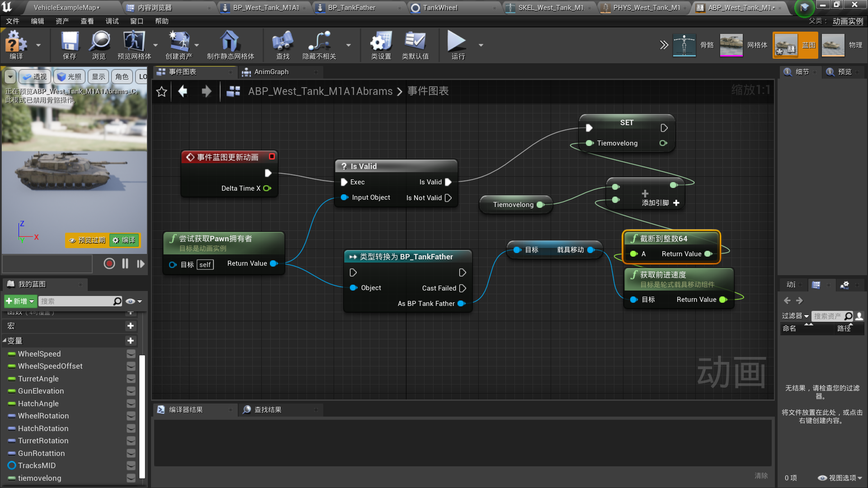
Task: Open the 调试 (Debug) menu
Action: point(112,21)
